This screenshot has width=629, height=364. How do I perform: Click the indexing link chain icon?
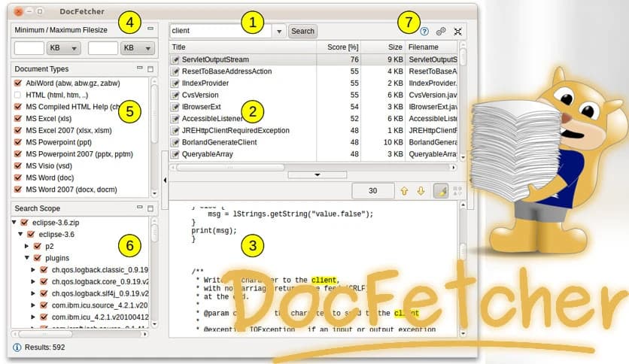point(441,32)
